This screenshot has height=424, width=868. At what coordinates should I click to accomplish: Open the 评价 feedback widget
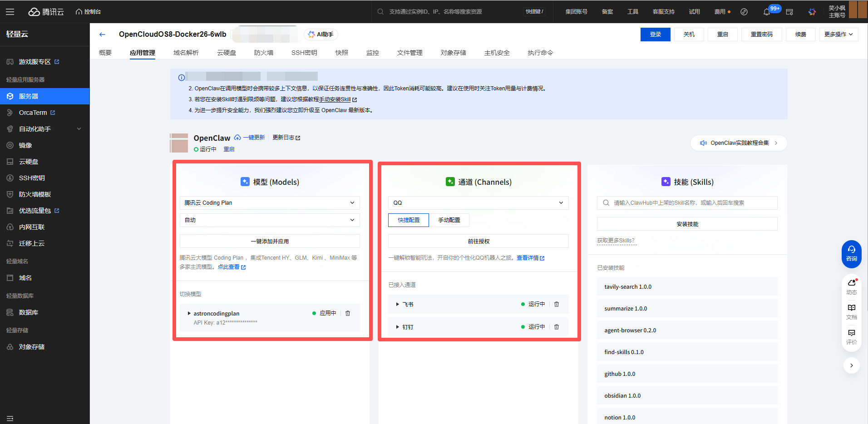[x=852, y=337]
